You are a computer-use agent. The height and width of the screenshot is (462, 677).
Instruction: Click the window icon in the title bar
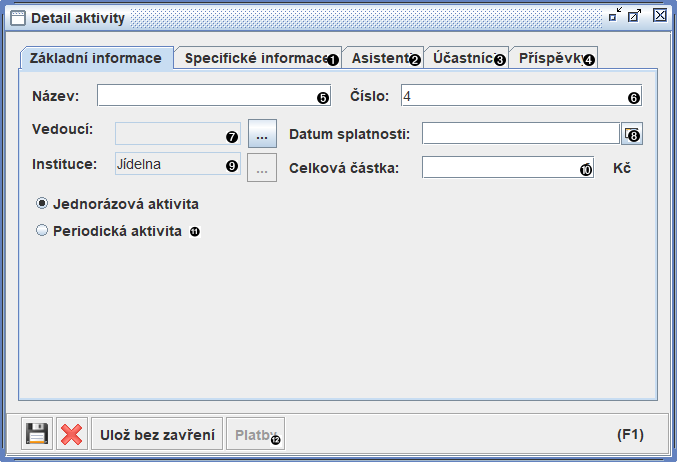click(18, 18)
